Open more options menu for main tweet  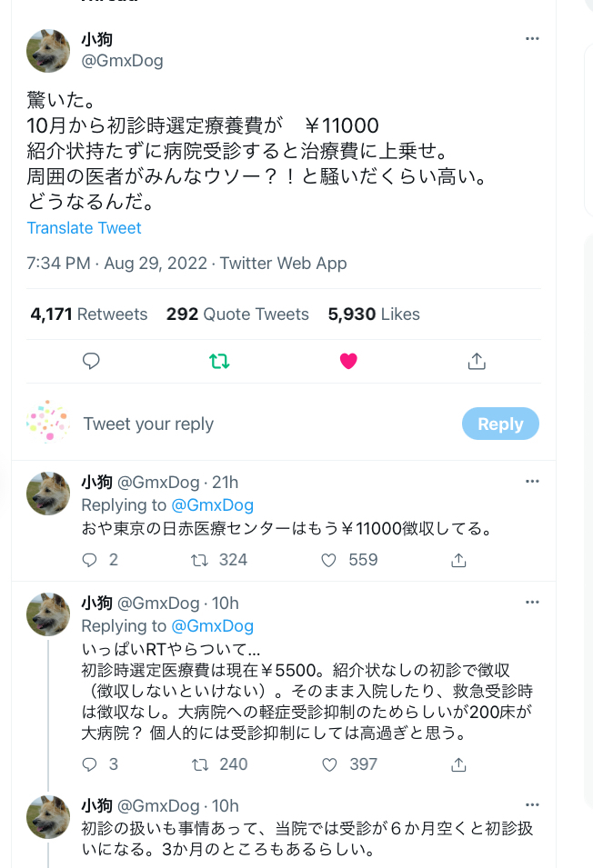pyautogui.click(x=532, y=38)
